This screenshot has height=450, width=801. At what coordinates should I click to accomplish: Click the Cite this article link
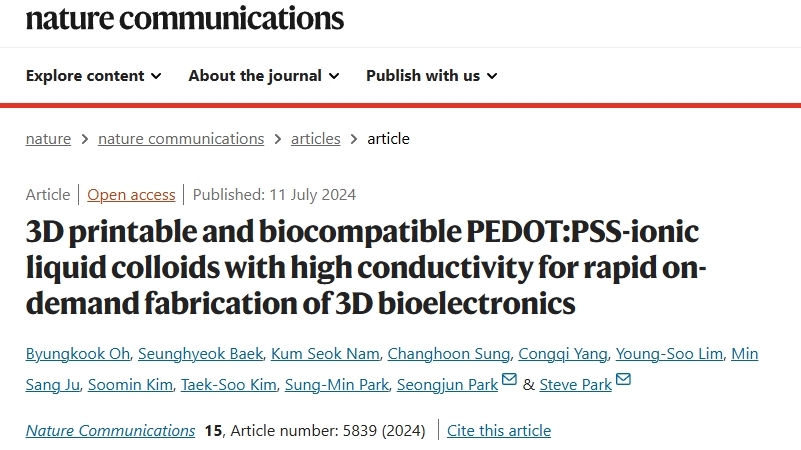point(499,431)
